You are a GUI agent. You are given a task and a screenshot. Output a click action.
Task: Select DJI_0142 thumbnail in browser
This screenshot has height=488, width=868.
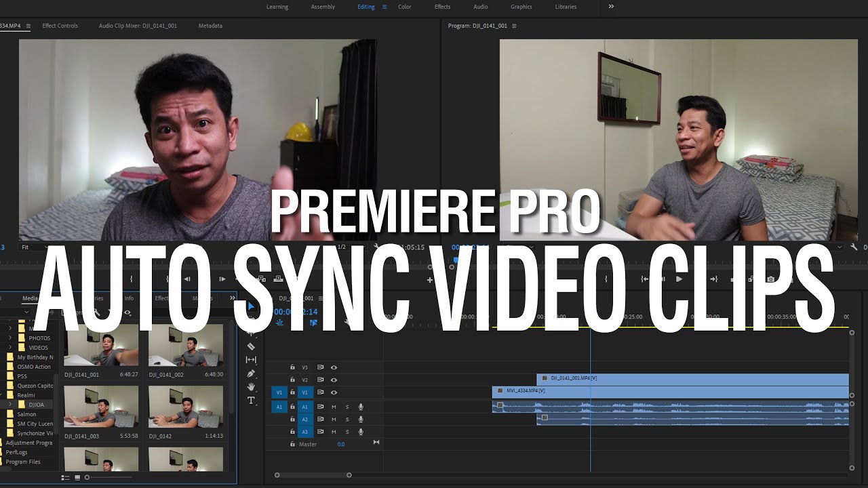click(x=186, y=407)
